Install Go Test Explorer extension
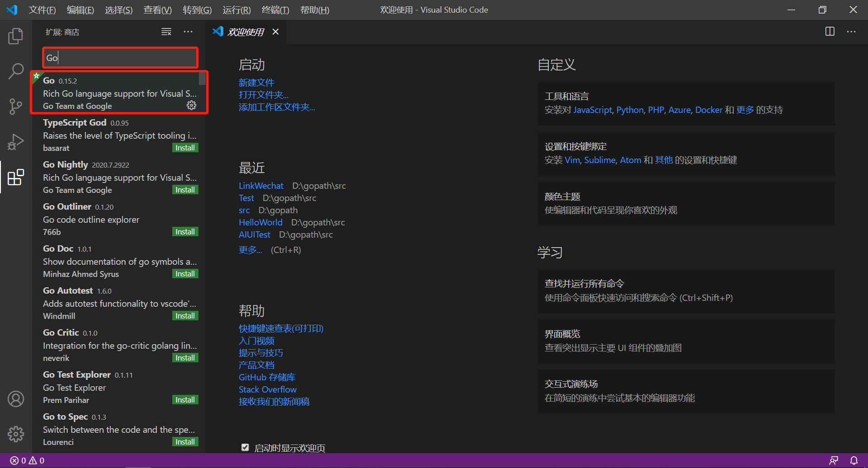The height and width of the screenshot is (468, 868). click(185, 400)
